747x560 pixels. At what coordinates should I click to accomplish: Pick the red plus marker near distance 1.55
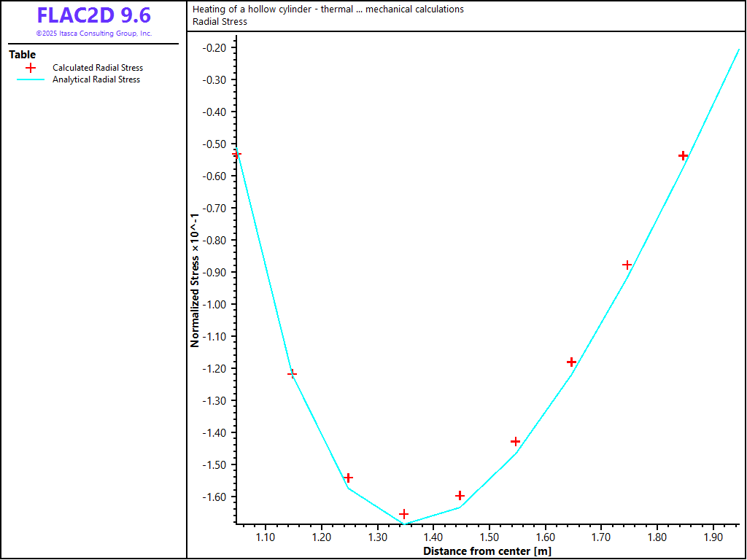tap(516, 441)
